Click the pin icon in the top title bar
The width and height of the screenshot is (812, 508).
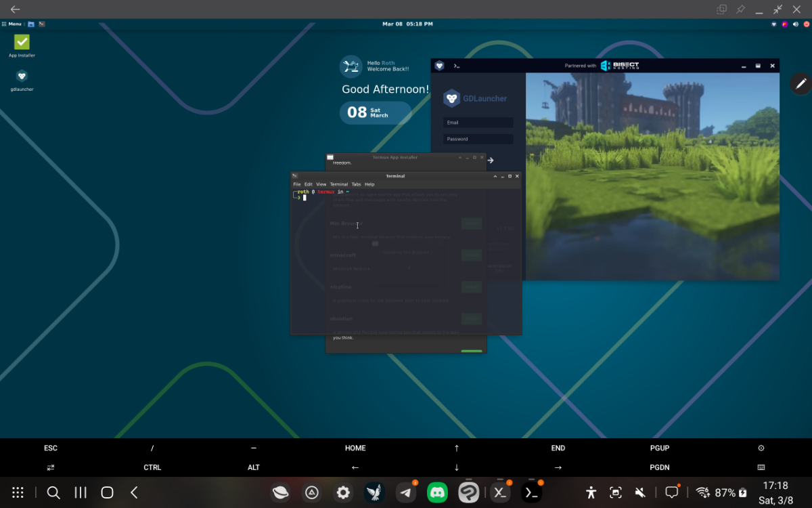click(740, 9)
